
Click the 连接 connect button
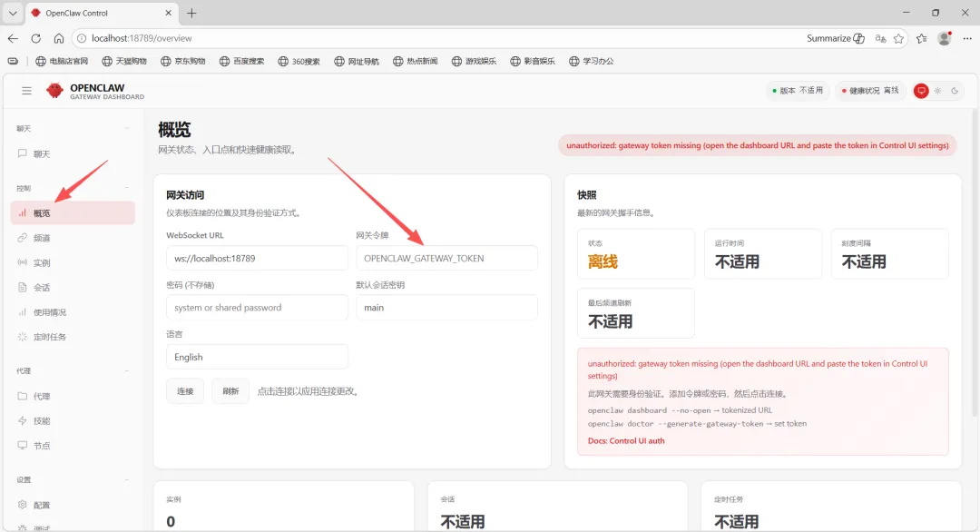point(185,391)
